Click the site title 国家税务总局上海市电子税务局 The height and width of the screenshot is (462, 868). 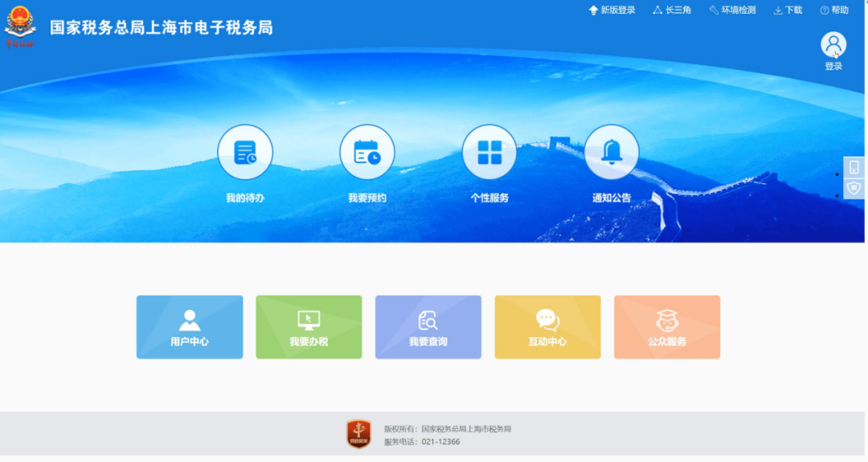[162, 27]
